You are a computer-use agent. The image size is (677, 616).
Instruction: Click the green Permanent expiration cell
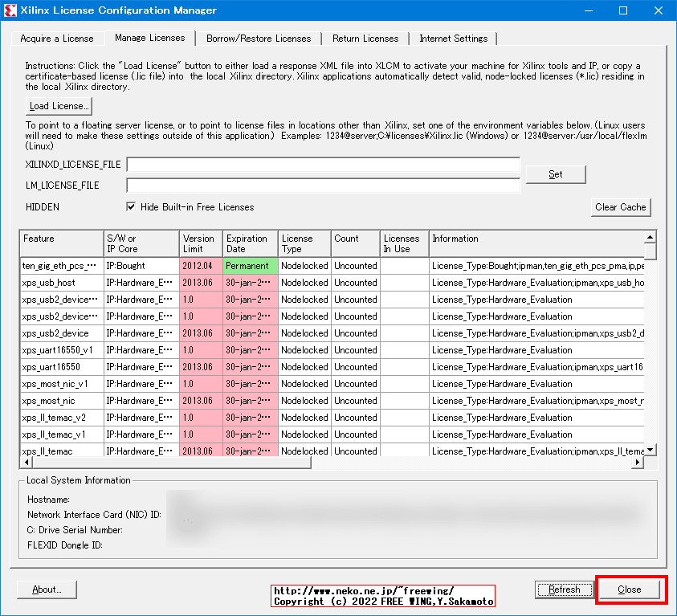click(x=251, y=266)
